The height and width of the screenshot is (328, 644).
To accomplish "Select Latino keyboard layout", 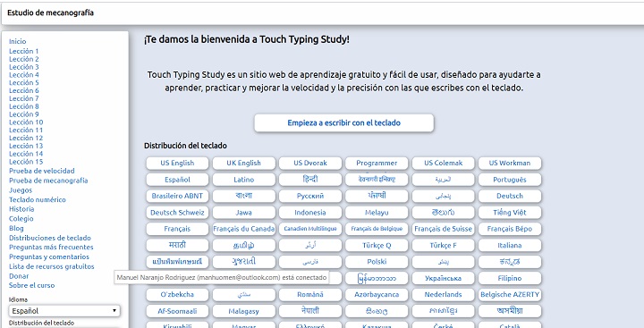I will click(243, 180).
